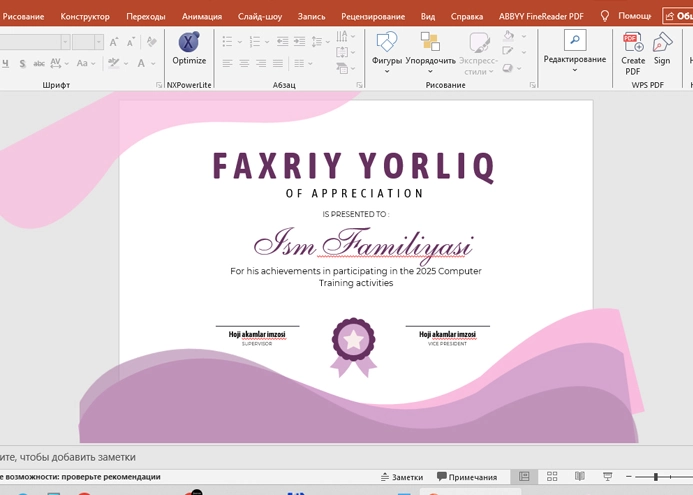Viewport: 693px width, 495px height.
Task: Click the Change Case Aa icon
Action: [x=82, y=63]
